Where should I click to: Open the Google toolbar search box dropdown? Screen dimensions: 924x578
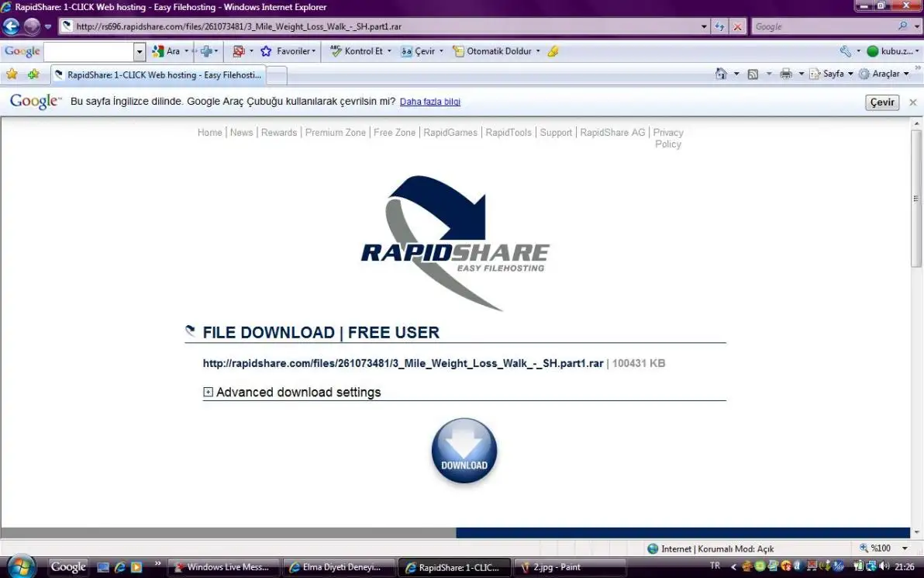pos(140,52)
